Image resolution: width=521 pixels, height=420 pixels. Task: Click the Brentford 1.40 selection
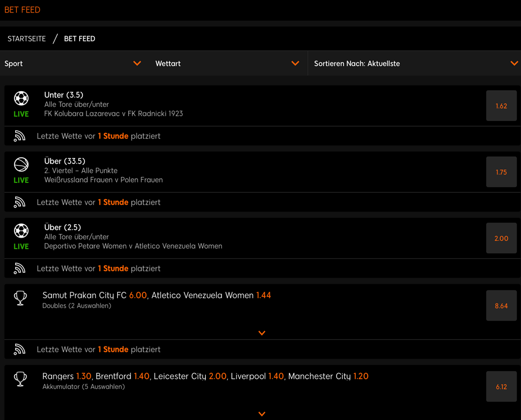122,376
